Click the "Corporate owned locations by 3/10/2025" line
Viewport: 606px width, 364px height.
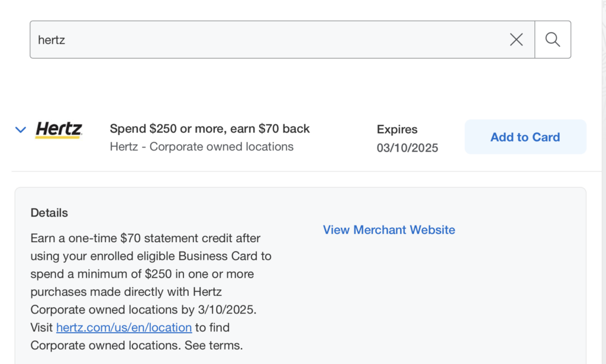pyautogui.click(x=143, y=310)
